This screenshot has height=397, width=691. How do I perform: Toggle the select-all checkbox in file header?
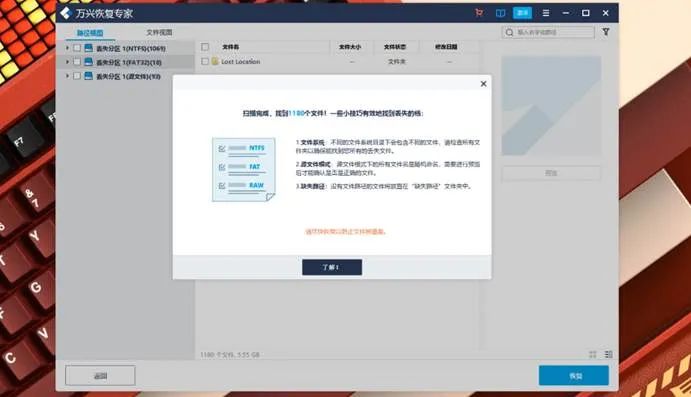(205, 47)
